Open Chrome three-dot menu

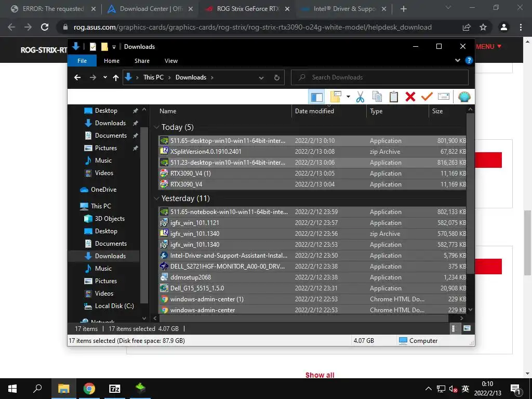pyautogui.click(x=521, y=27)
